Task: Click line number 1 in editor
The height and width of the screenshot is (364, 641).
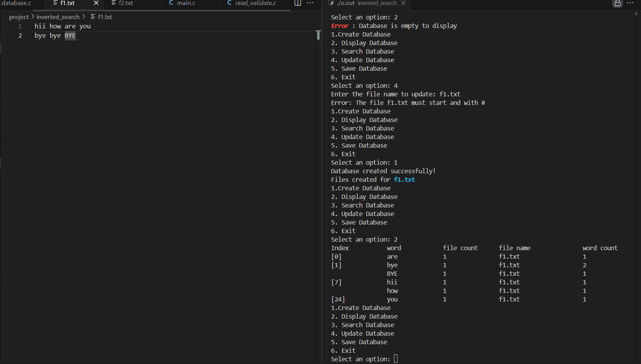Action: tap(20, 26)
